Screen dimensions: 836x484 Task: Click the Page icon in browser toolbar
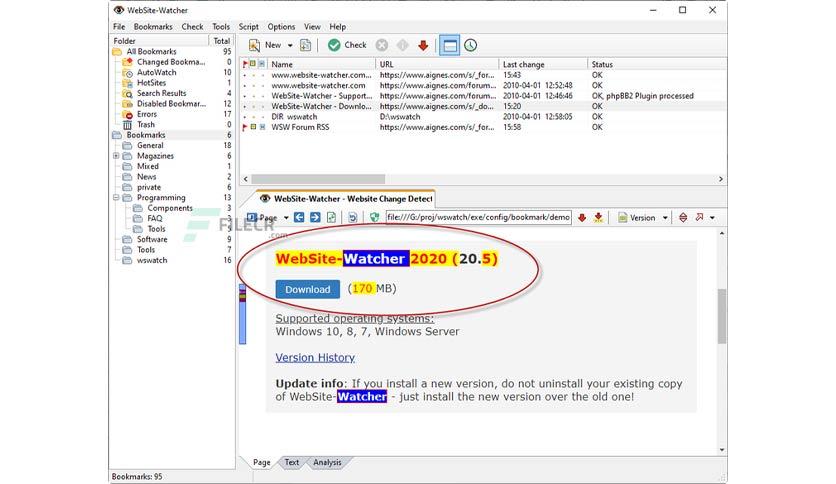[252, 217]
